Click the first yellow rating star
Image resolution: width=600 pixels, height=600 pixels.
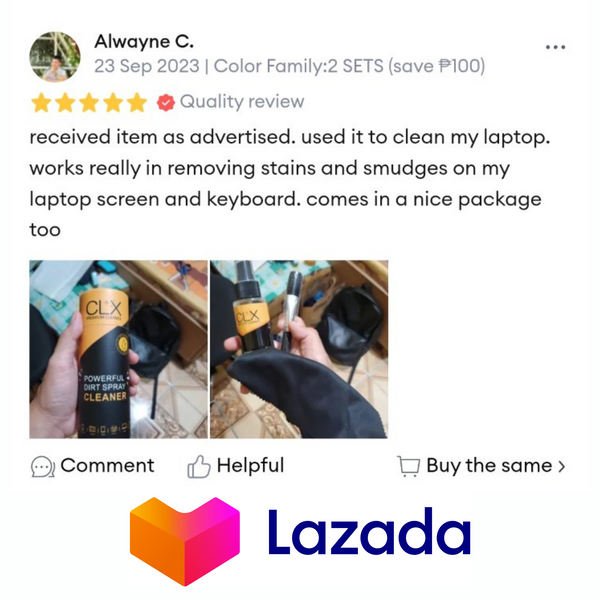(x=41, y=103)
